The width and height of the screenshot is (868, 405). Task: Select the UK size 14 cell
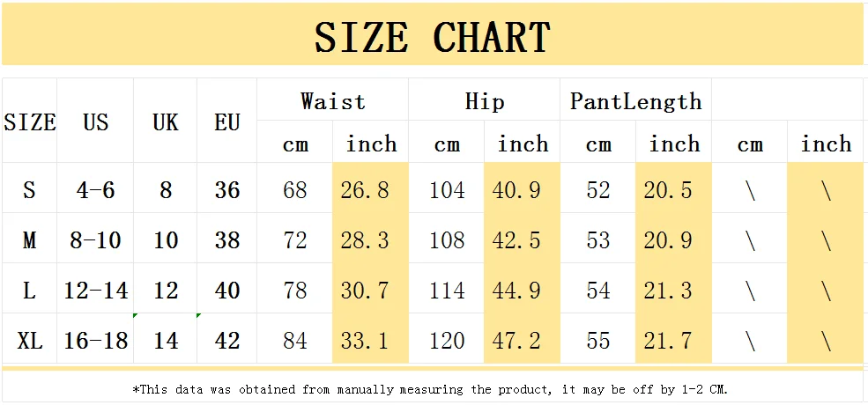point(166,339)
